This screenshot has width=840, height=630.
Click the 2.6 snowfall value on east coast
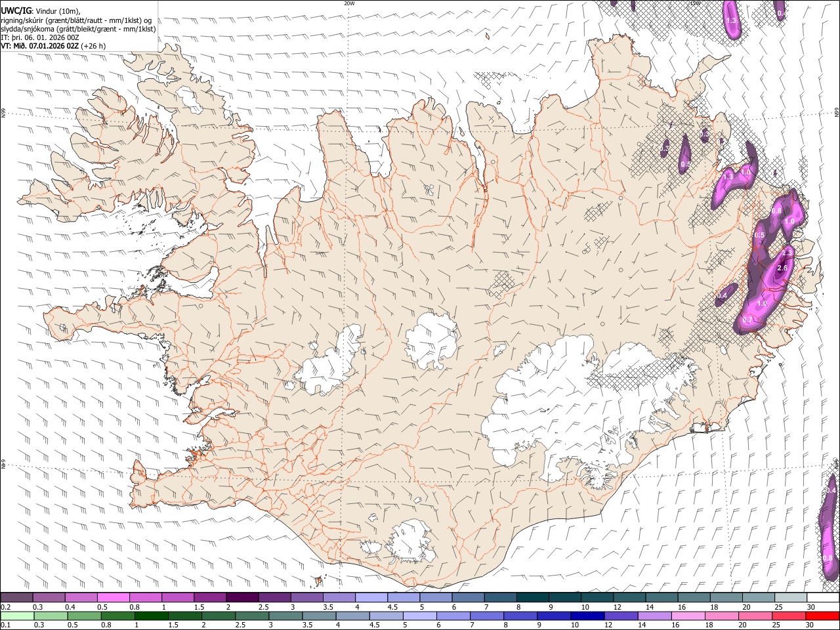tap(782, 268)
